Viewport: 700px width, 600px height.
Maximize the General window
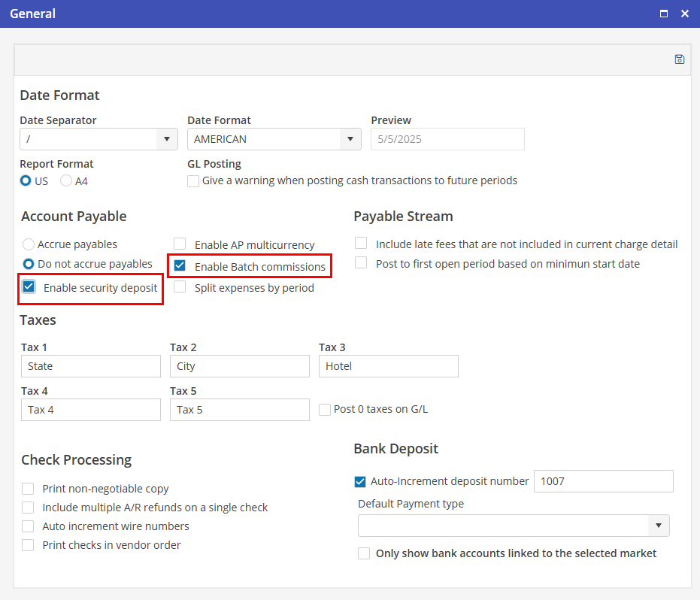(664, 14)
